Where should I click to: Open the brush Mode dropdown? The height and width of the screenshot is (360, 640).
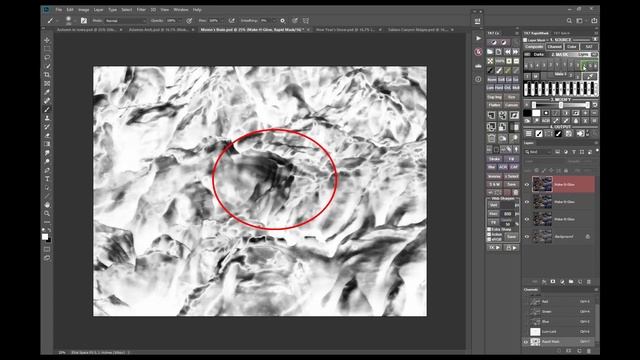pyautogui.click(x=125, y=20)
